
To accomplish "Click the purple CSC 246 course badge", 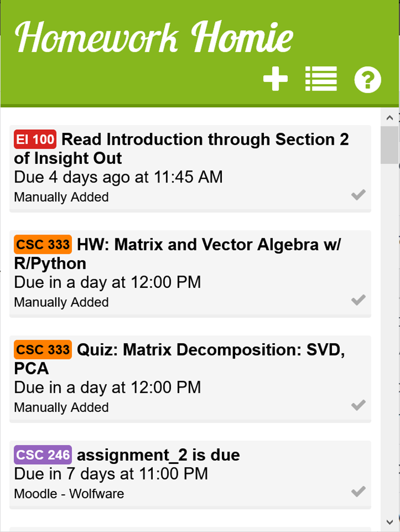I will point(43,455).
